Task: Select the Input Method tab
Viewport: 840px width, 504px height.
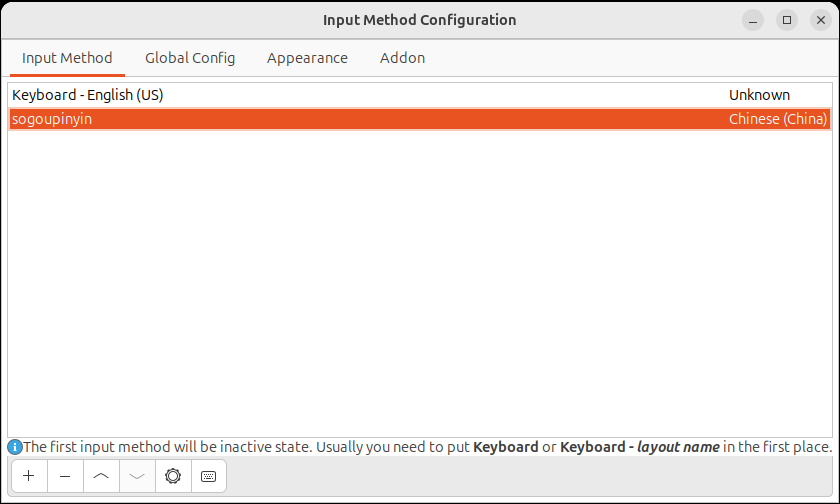Action: pos(67,58)
